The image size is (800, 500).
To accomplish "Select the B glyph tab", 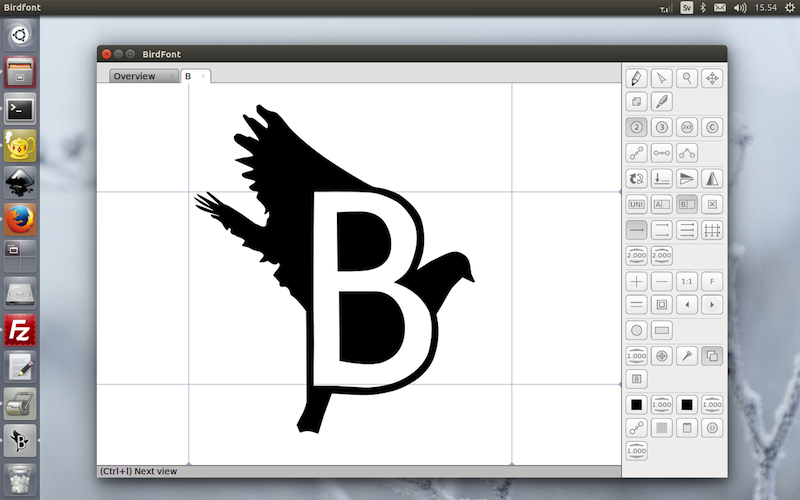I will click(x=188, y=76).
